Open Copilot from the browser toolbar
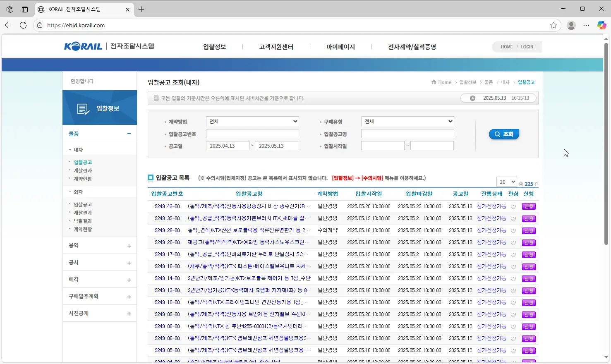611x364 pixels. point(601,25)
